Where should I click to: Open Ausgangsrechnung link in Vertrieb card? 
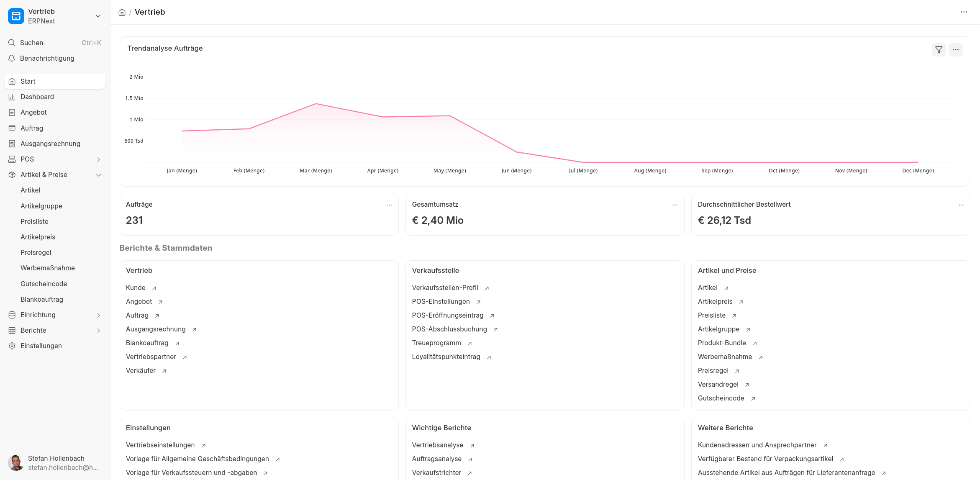[156, 329]
